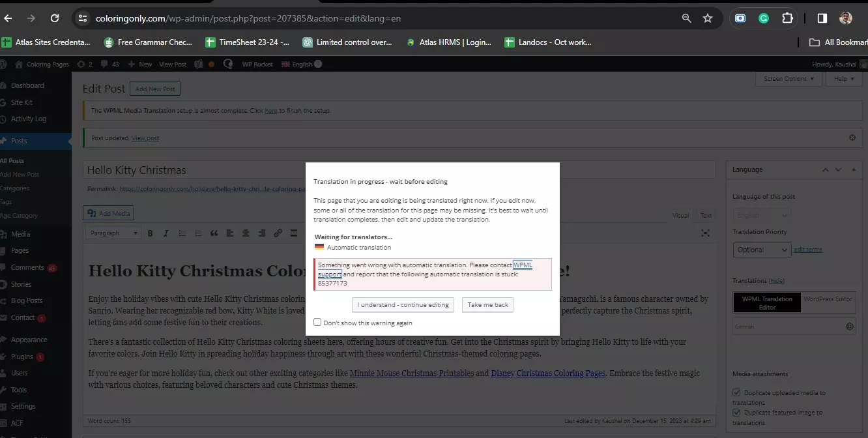The image size is (868, 438).
Task: Toggle bold formatting in the editor toolbar
Action: click(x=150, y=233)
